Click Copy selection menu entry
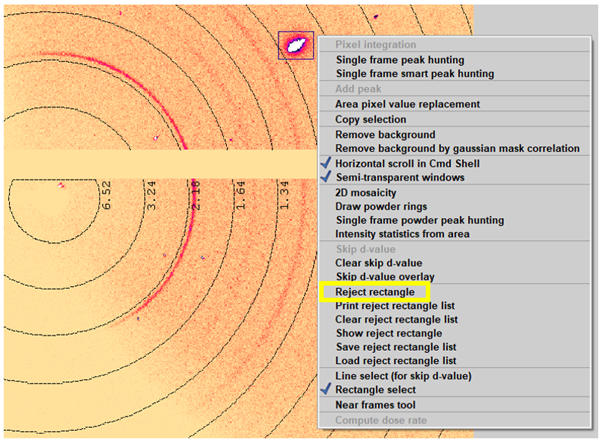 click(x=370, y=119)
